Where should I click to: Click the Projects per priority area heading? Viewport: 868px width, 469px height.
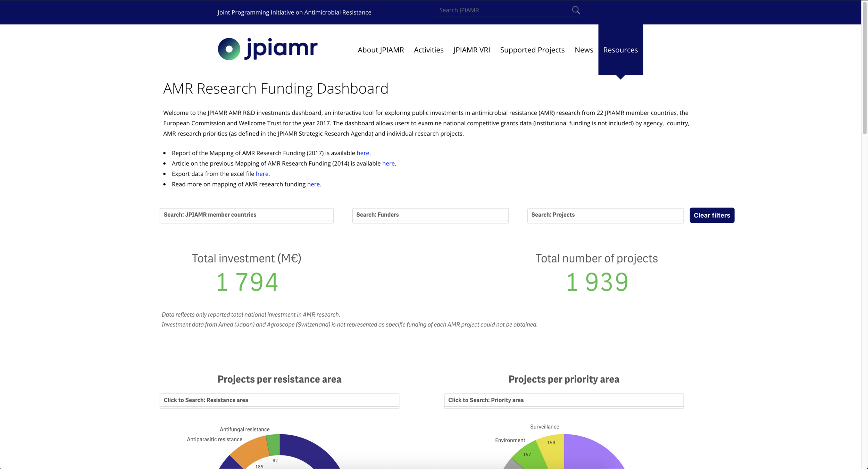click(x=564, y=379)
